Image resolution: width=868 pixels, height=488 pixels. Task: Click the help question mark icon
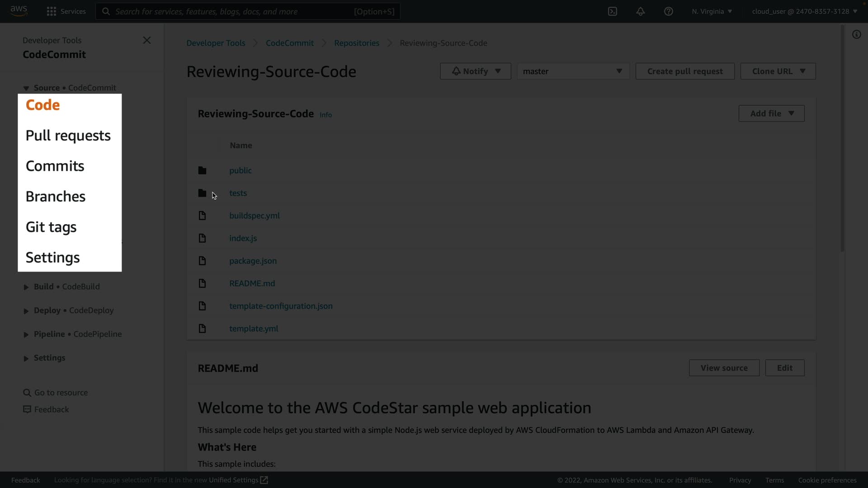pos(669,11)
